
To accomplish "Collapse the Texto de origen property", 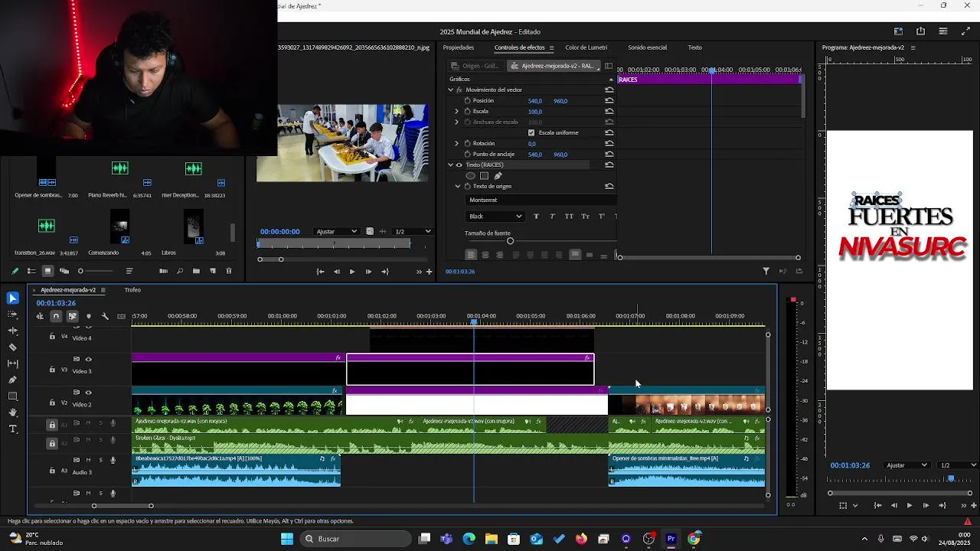I will [458, 187].
